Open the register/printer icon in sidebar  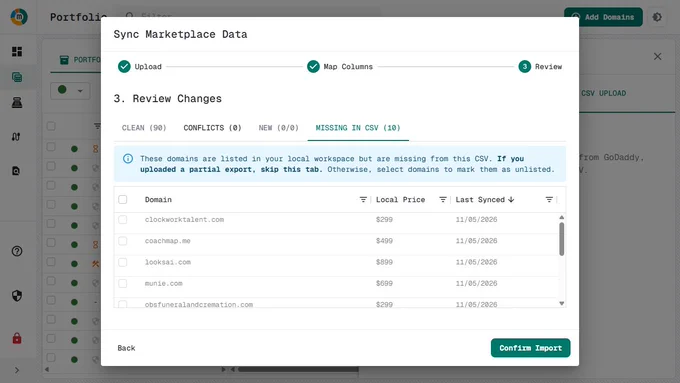17,102
